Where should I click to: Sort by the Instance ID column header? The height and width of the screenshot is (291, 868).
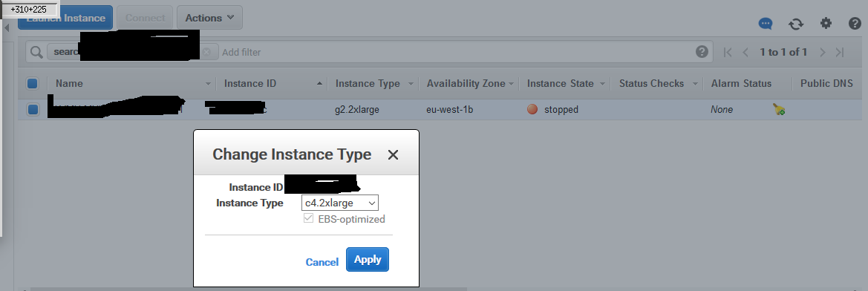(249, 84)
